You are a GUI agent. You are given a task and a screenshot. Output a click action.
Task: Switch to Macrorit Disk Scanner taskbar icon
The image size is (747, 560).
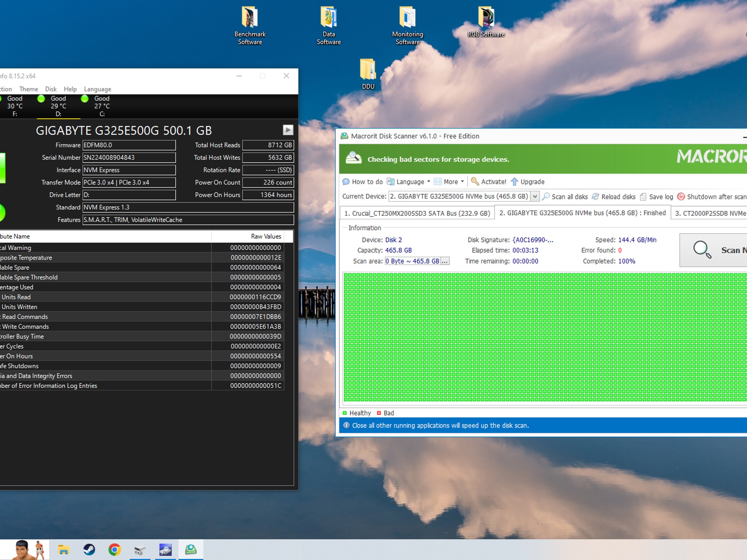[x=191, y=549]
